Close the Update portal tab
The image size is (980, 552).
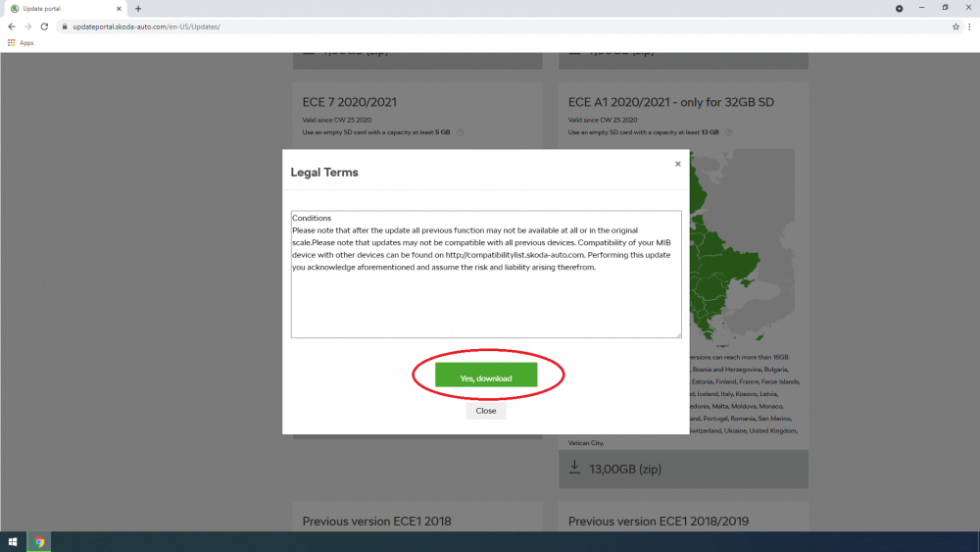(x=119, y=9)
